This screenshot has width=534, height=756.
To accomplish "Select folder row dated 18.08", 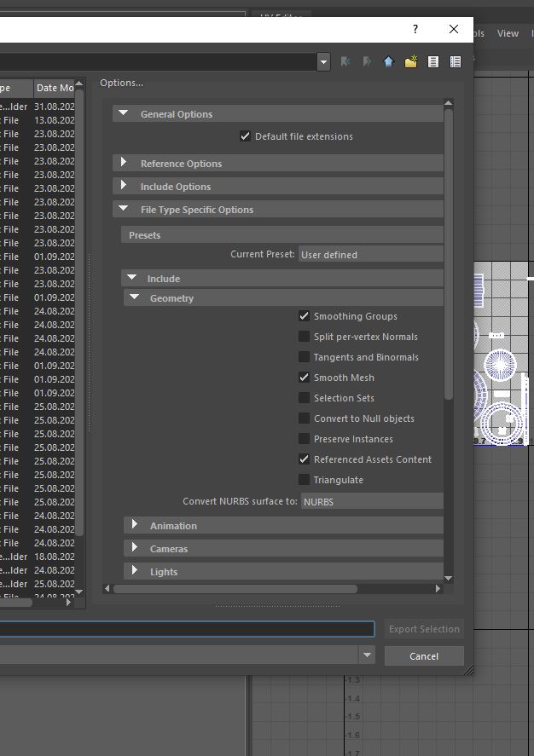I will click(x=38, y=556).
